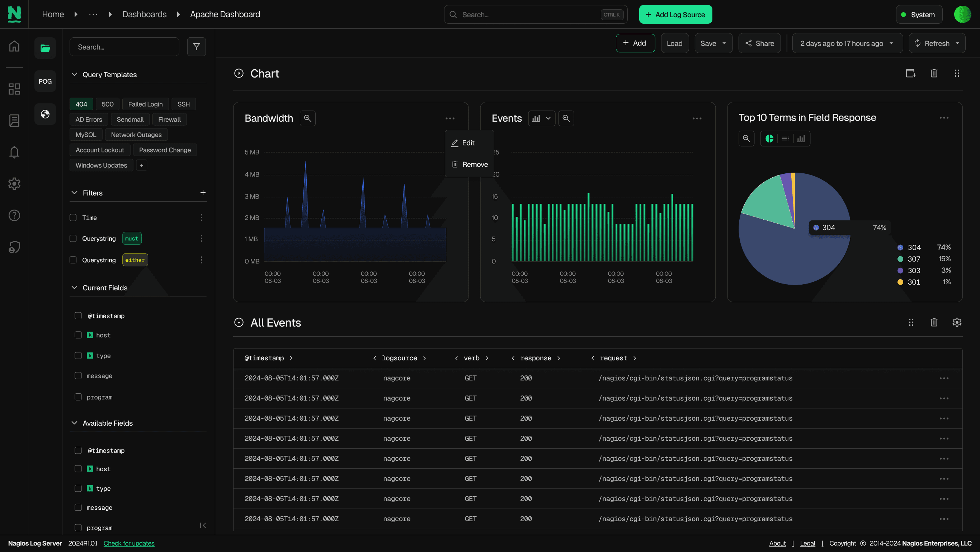Select the globe panel icon
980x552 pixels.
click(45, 114)
